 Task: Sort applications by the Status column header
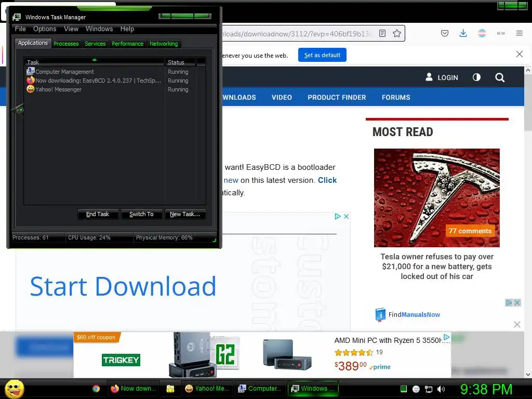click(180, 62)
